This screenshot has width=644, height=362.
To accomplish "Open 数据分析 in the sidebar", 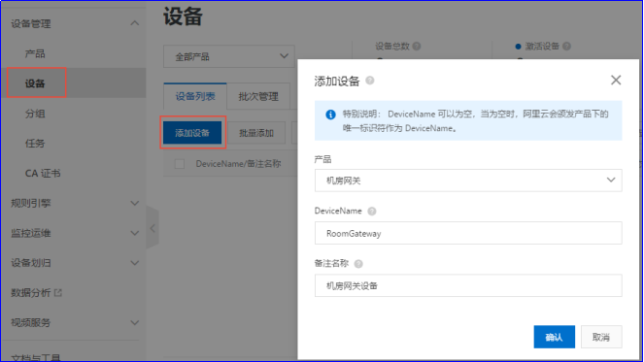I will pyautogui.click(x=31, y=293).
